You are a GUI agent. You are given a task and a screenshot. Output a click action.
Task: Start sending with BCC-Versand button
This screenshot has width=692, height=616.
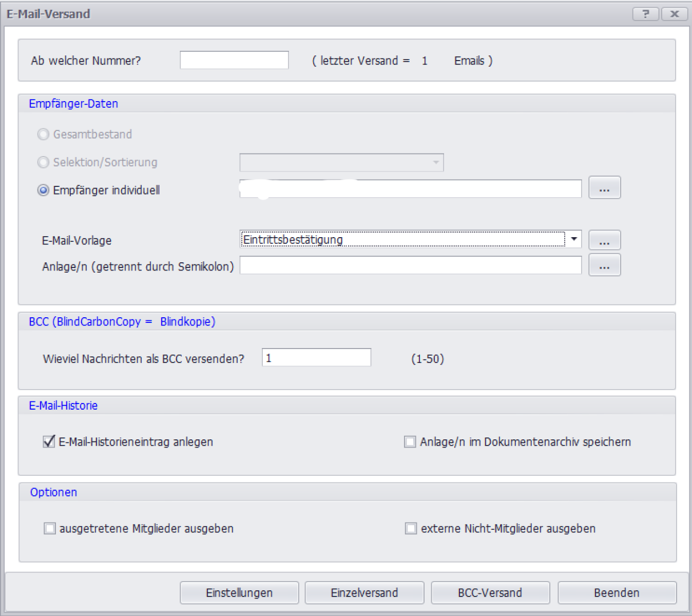click(x=490, y=593)
